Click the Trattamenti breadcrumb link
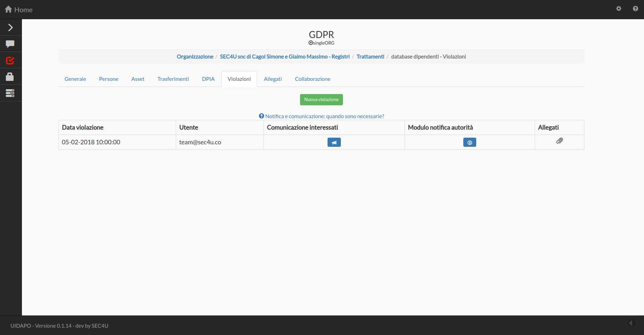Viewport: 644px width, 335px height. [370, 56]
